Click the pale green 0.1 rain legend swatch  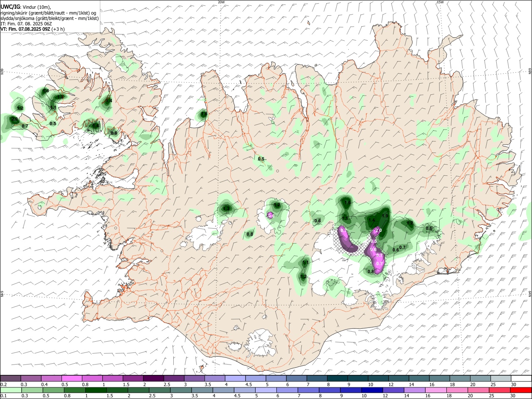tap(10, 390)
